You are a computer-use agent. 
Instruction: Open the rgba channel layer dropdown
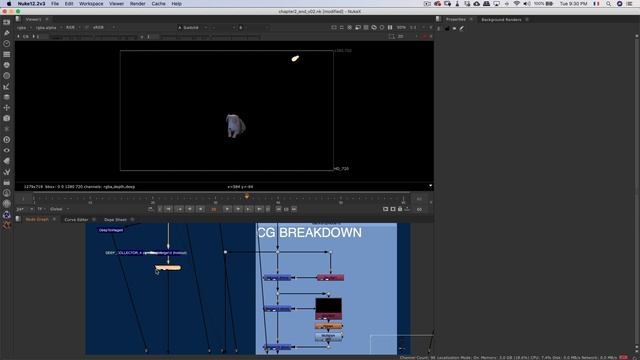point(23,28)
